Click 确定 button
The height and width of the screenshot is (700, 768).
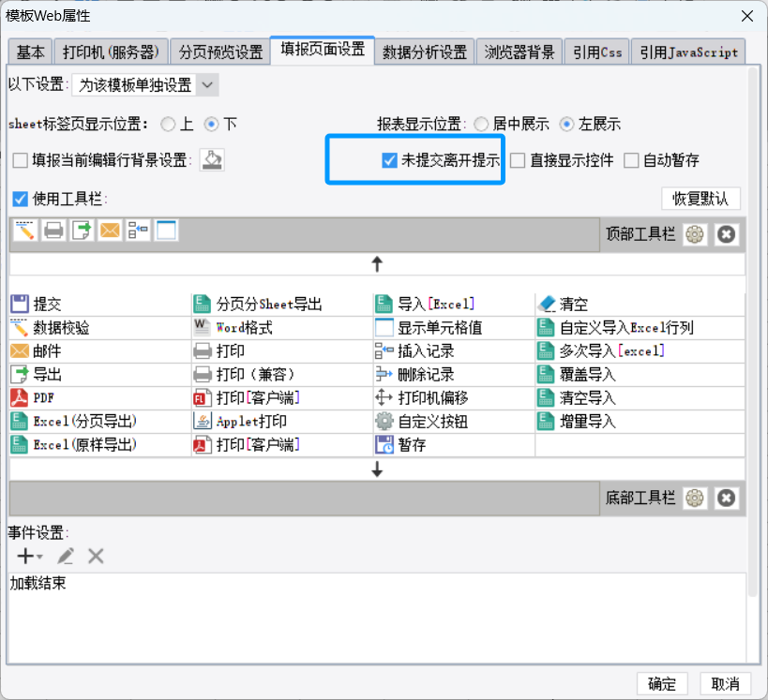(662, 684)
